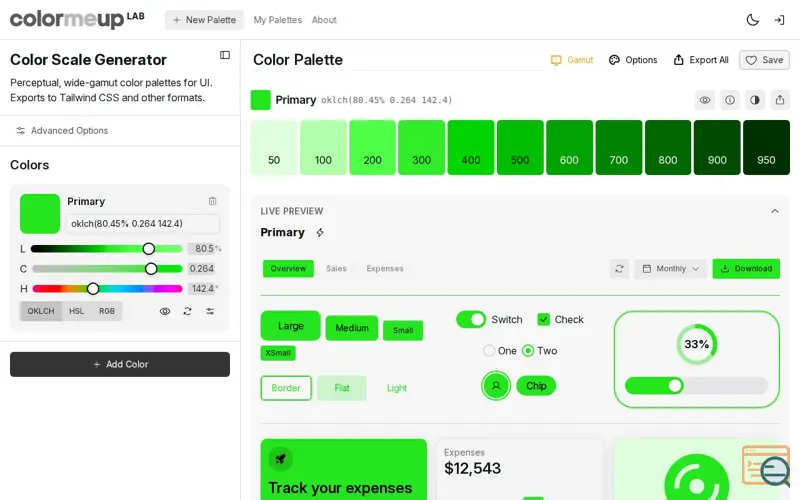Click the sign-in arrow icon

779,20
